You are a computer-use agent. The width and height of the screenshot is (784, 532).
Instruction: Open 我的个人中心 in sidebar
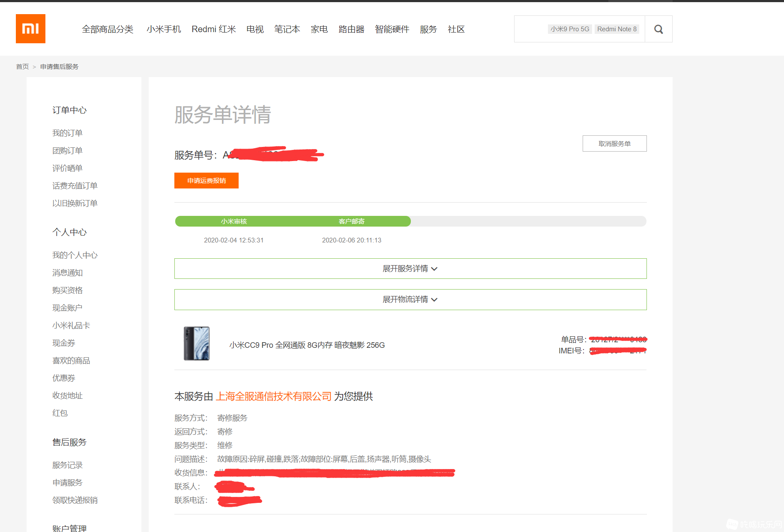(x=75, y=255)
